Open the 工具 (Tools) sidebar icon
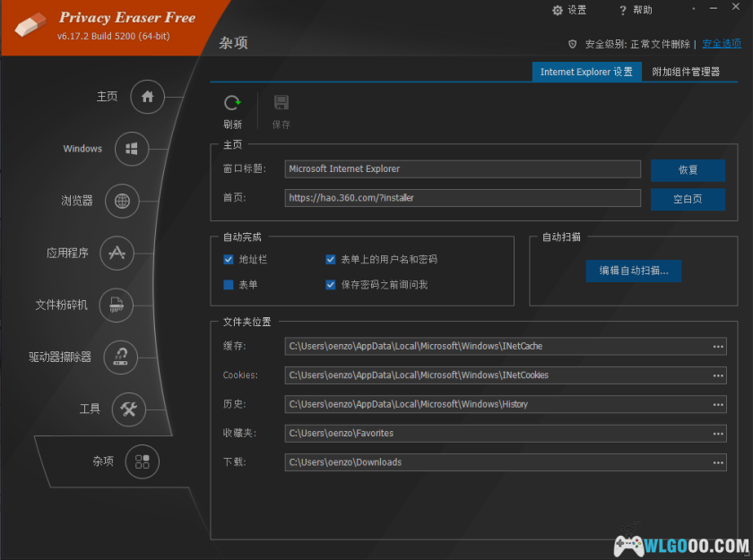753x560 pixels. 130,409
